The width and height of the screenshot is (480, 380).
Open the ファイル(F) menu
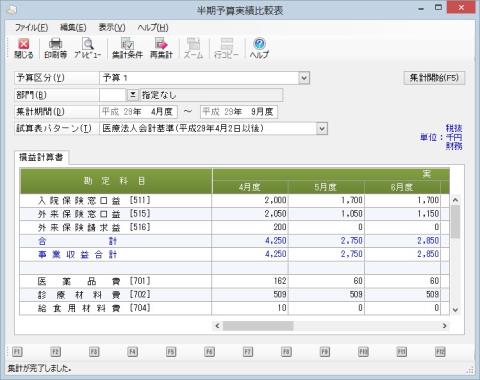click(32, 27)
